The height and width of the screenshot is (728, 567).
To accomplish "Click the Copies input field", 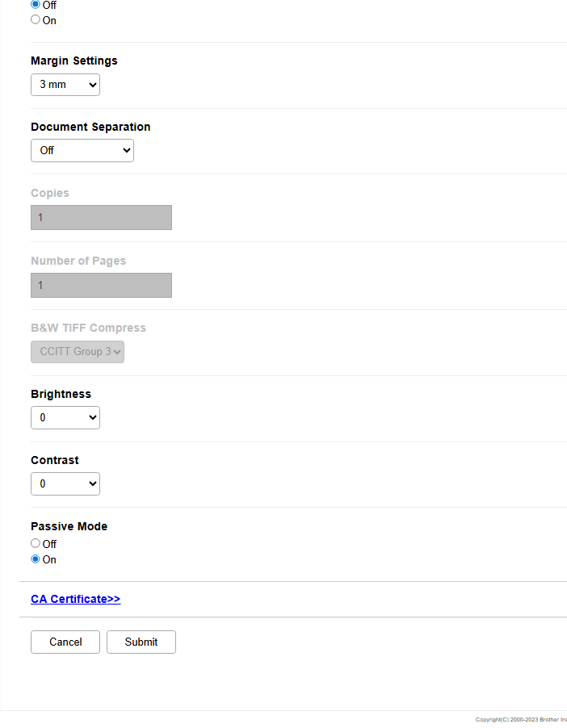I will (x=101, y=218).
